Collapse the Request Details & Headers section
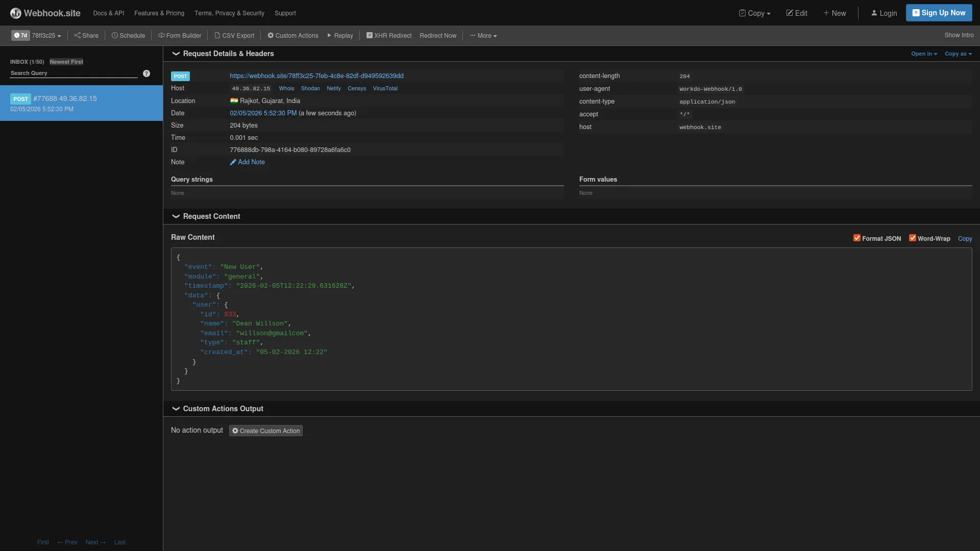980x551 pixels. pos(176,54)
